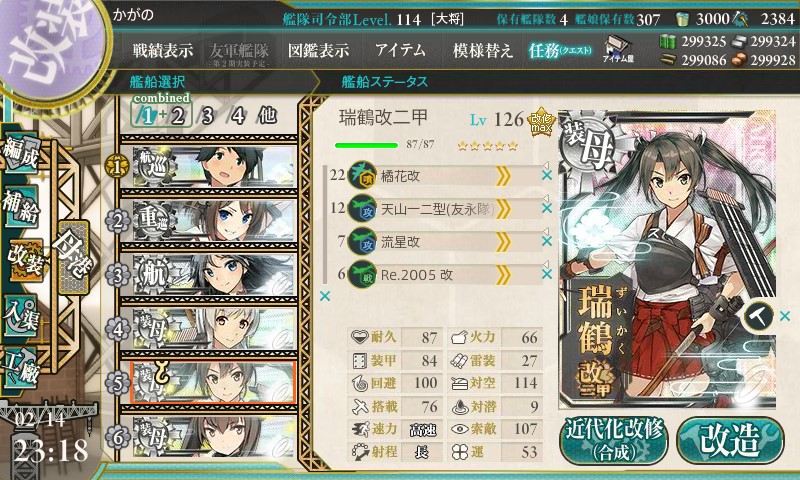Select the 入渠 docking repair icon
The image size is (800, 480).
[x=20, y=316]
